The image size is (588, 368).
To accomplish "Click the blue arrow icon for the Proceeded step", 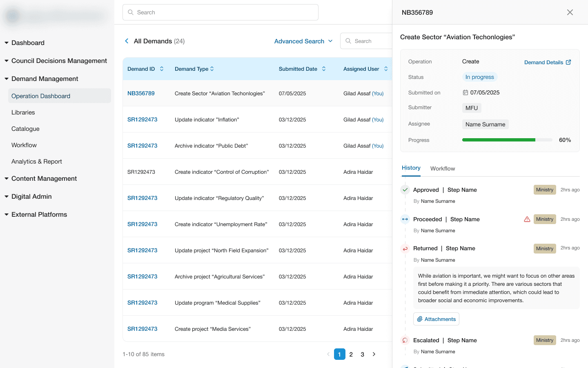I will pyautogui.click(x=405, y=219).
